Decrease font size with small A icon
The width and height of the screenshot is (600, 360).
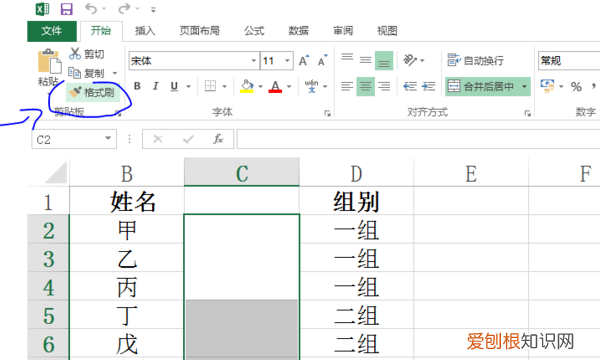click(x=323, y=61)
